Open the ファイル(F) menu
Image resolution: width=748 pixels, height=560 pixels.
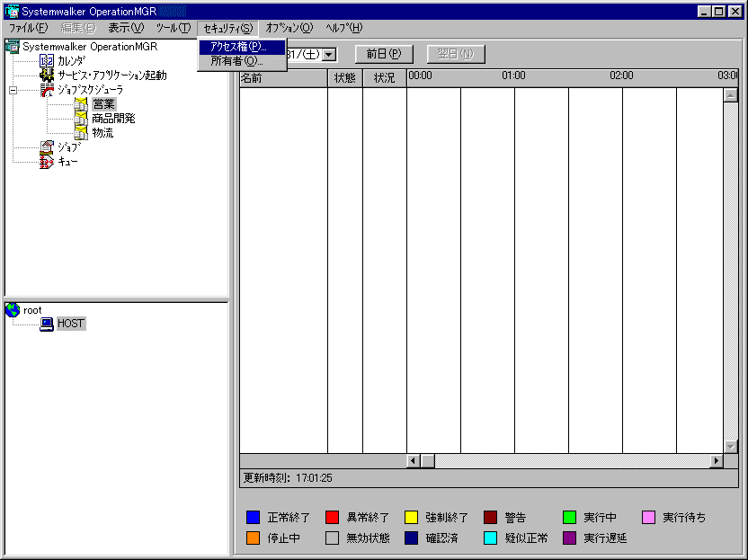(28, 28)
